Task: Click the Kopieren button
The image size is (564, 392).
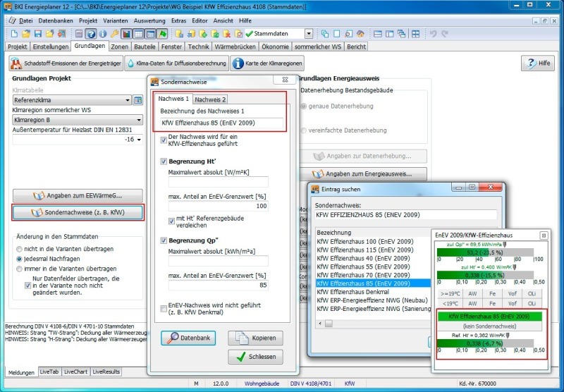Action: pyautogui.click(x=255, y=338)
